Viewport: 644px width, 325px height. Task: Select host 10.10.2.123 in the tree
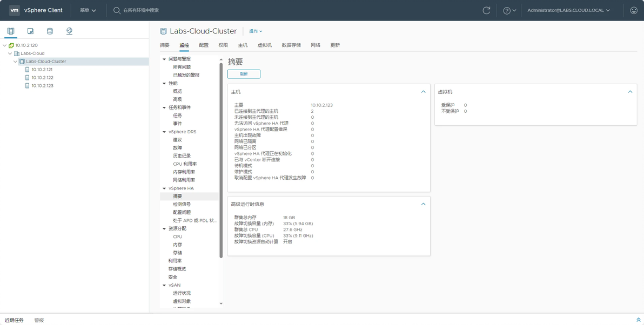(x=42, y=86)
